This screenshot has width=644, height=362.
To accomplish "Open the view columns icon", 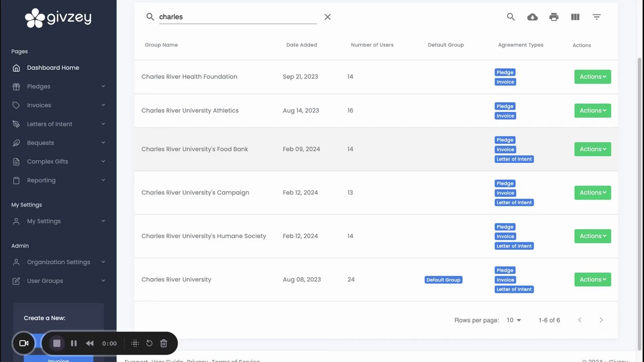I will 575,17.
